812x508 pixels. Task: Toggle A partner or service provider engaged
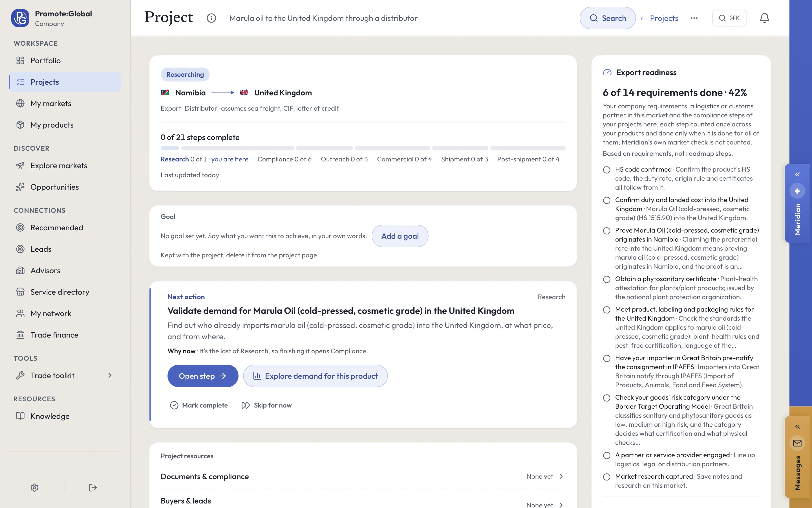pyautogui.click(x=606, y=455)
